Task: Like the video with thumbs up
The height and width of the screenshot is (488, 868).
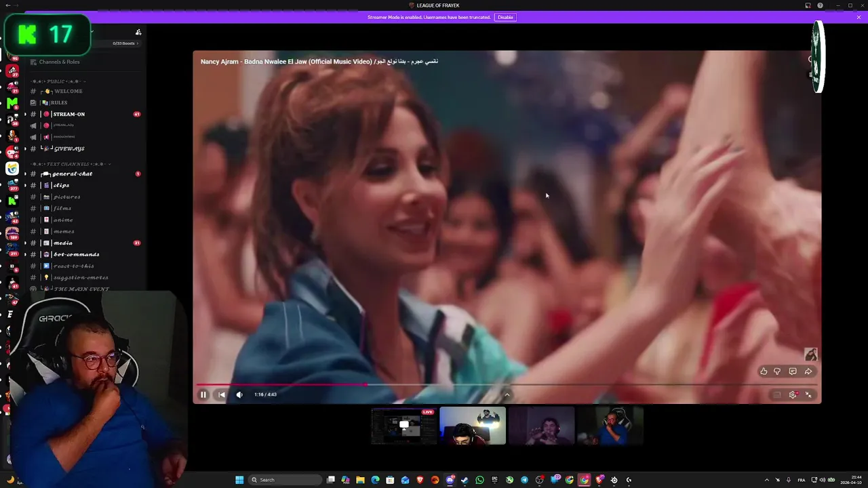Action: pos(764,371)
